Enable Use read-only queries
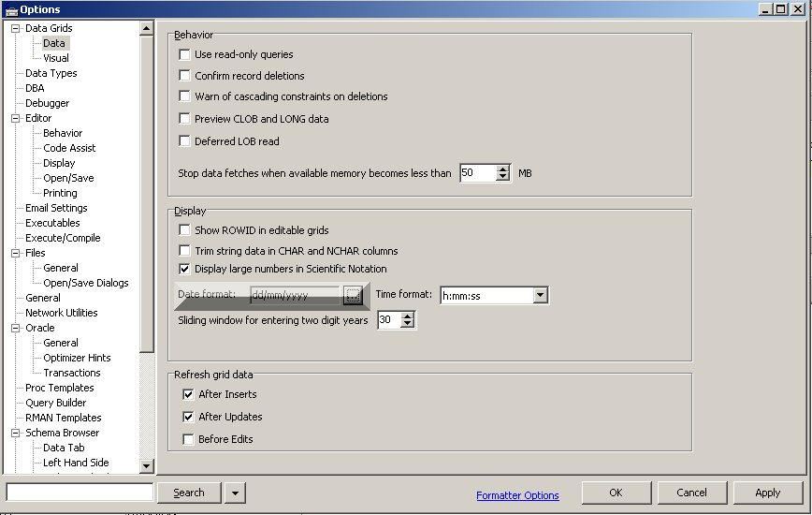The height and width of the screenshot is (515, 812). (x=184, y=54)
